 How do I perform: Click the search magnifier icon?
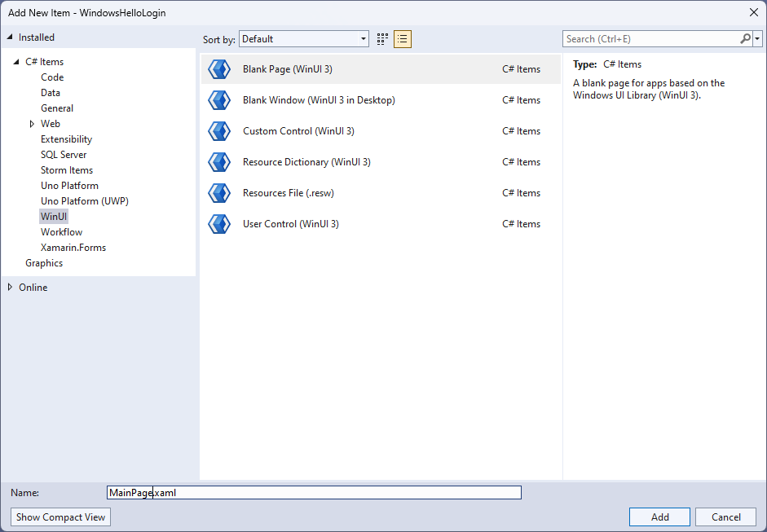(x=744, y=38)
